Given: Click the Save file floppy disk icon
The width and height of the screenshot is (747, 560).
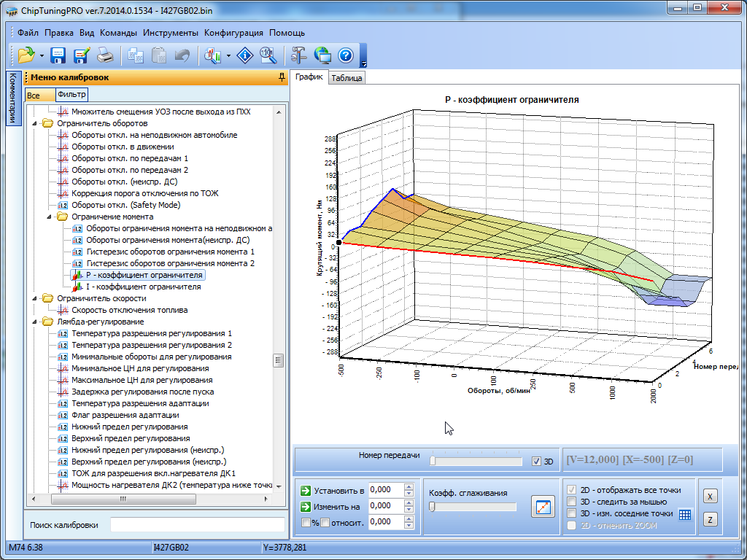Looking at the screenshot, I should (x=58, y=55).
